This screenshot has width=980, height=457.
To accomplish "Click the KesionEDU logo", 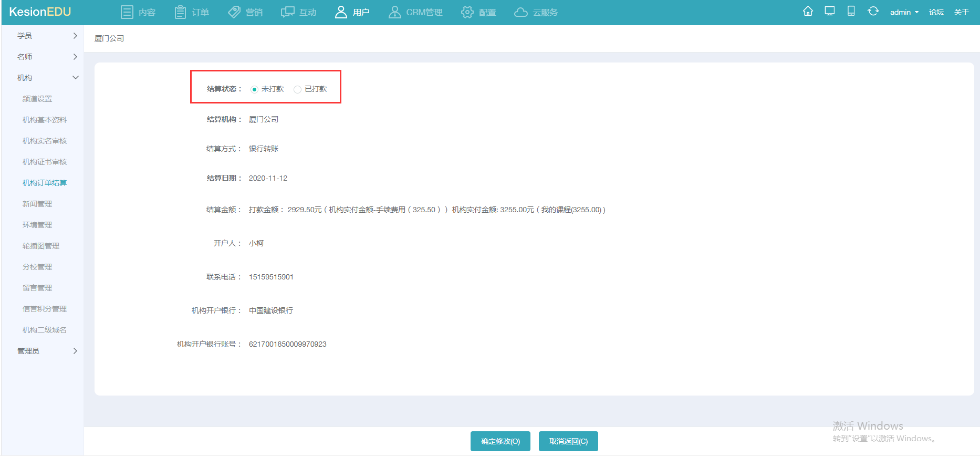I will coord(40,12).
